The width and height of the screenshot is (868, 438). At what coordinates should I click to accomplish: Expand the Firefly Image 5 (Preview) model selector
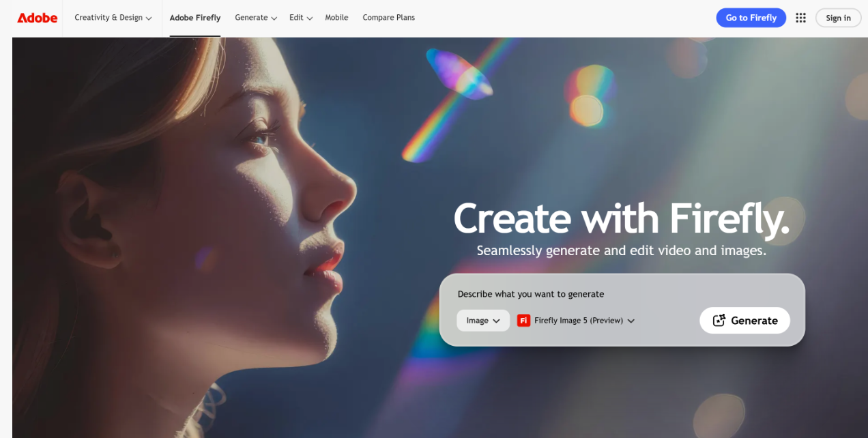tap(578, 320)
